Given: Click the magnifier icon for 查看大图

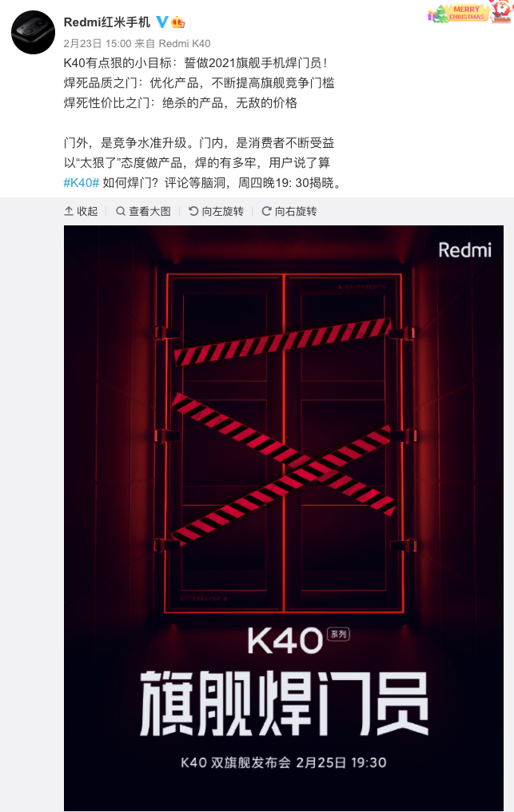Looking at the screenshot, I should [x=121, y=211].
